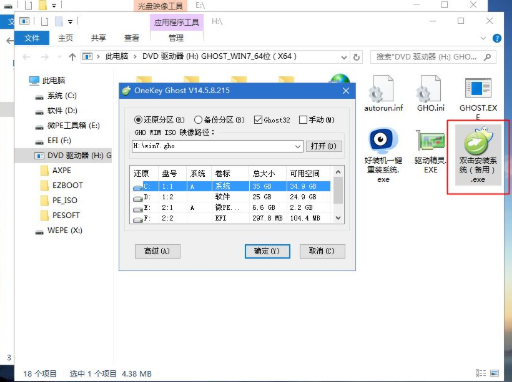Image resolution: width=512 pixels, height=382 pixels.
Task: Click 此电脑 breadcrumb in address bar
Action: click(117, 57)
